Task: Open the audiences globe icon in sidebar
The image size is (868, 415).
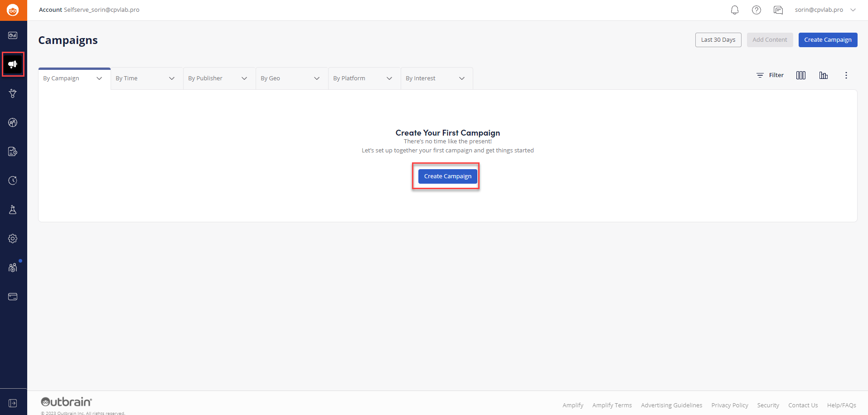Action: [13, 122]
